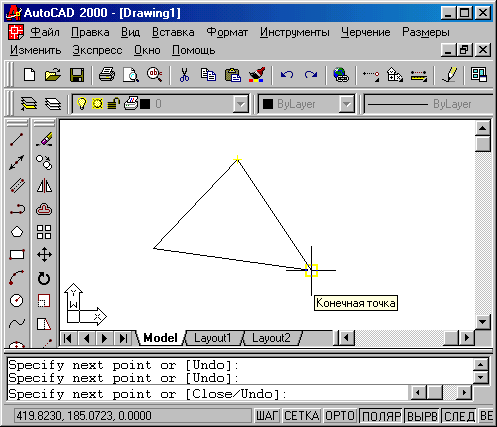The image size is (497, 427).
Task: Toggle the СЛЕД object tracking button
Action: 459,416
